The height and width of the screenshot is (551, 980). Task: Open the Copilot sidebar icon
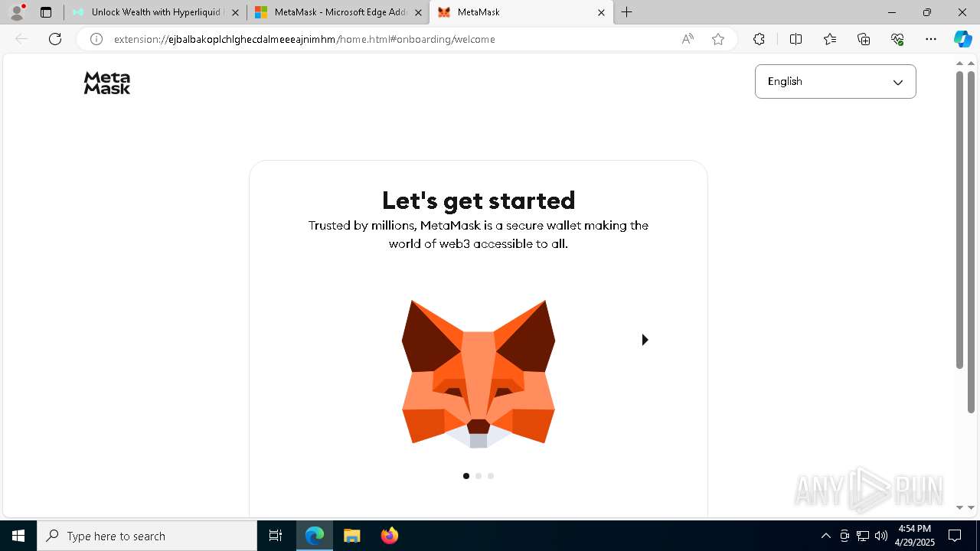coord(962,39)
